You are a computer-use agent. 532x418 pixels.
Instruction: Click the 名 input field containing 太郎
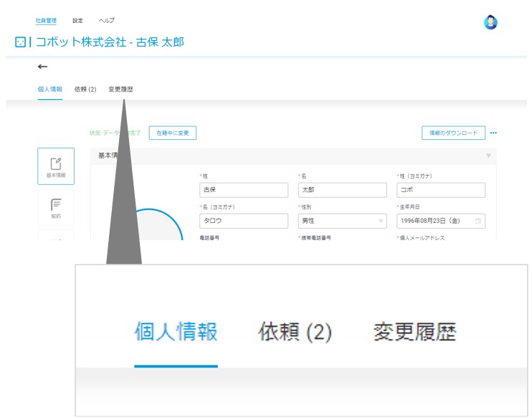pos(342,190)
